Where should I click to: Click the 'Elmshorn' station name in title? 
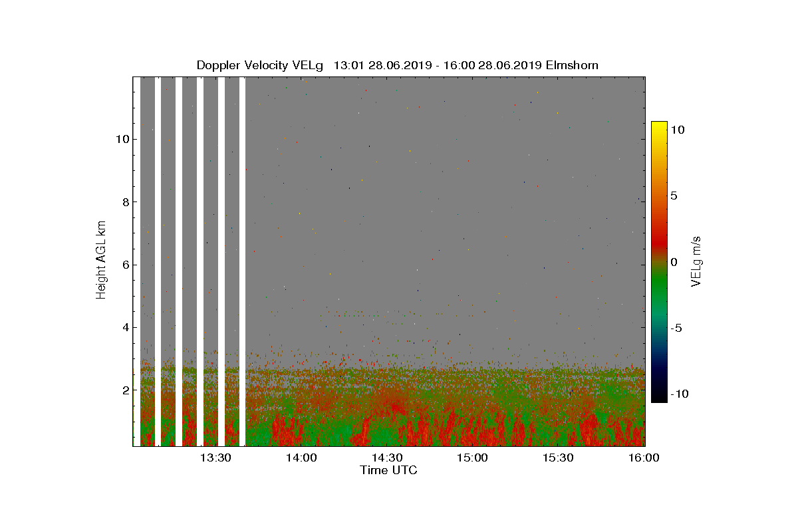click(572, 65)
